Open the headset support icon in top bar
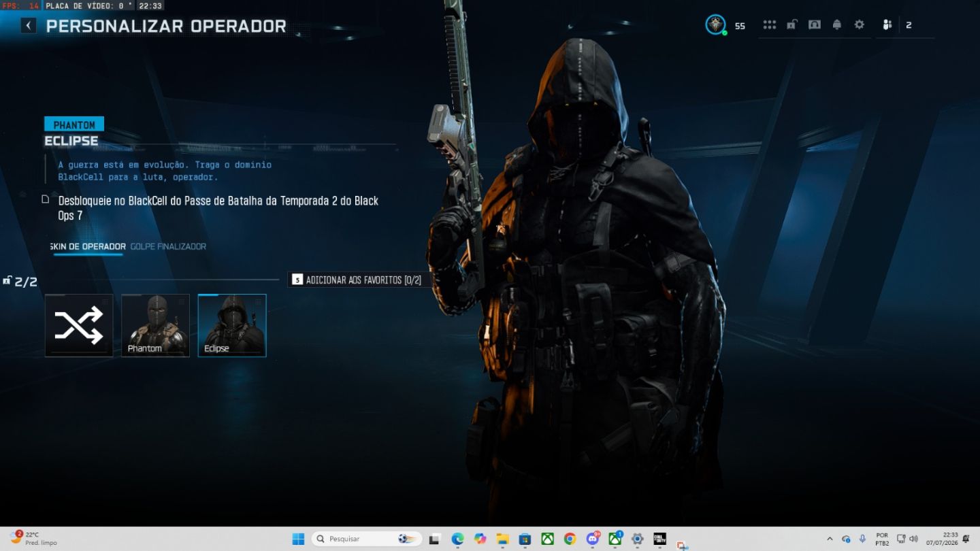 pos(814,24)
